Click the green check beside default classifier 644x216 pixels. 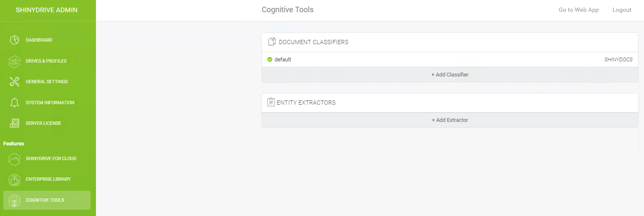pos(270,59)
